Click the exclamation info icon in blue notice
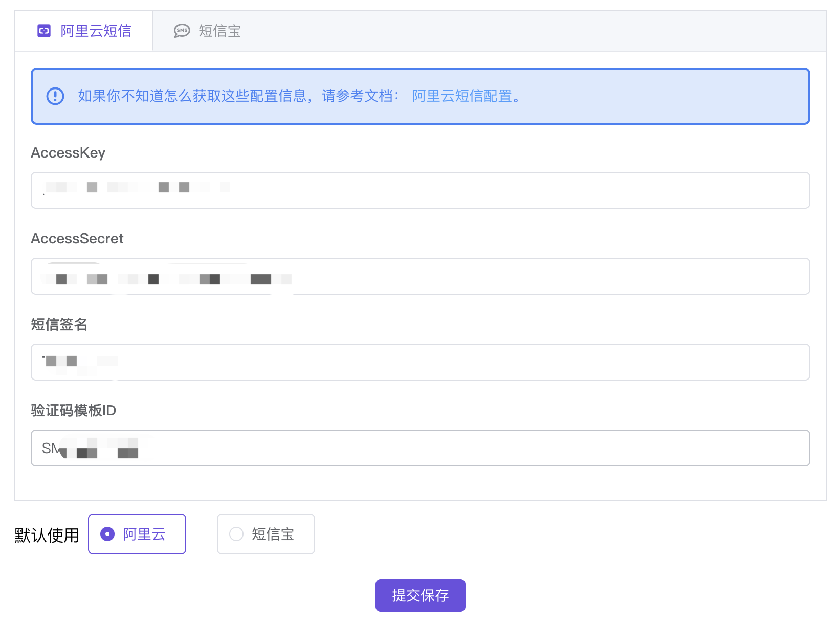Screen dimensions: 840x624 [55, 96]
